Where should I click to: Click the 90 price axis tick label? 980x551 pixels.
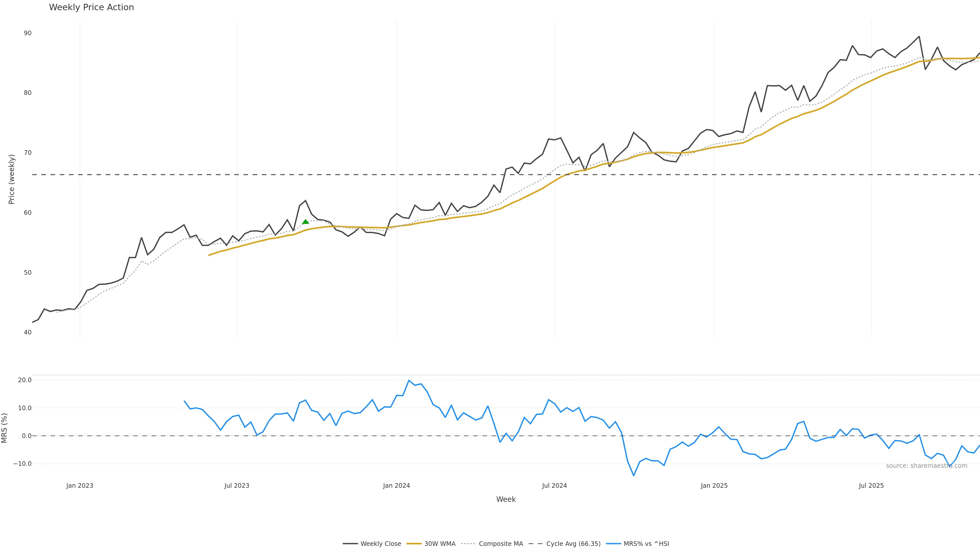click(x=27, y=33)
